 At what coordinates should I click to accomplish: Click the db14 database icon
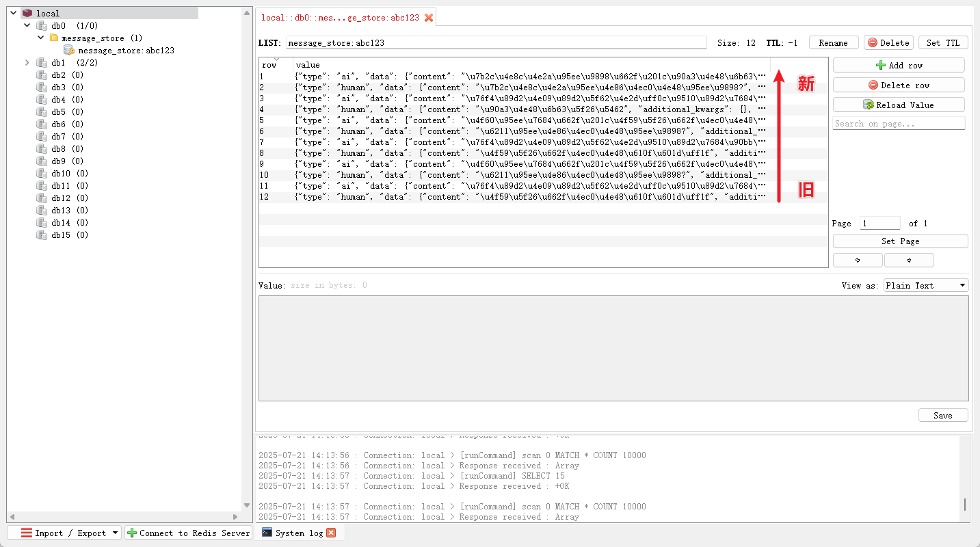pos(42,222)
